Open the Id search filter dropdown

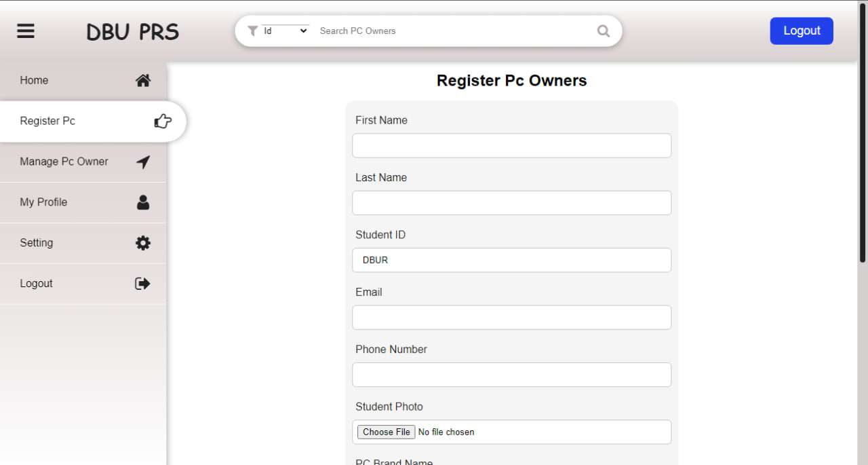pyautogui.click(x=285, y=30)
